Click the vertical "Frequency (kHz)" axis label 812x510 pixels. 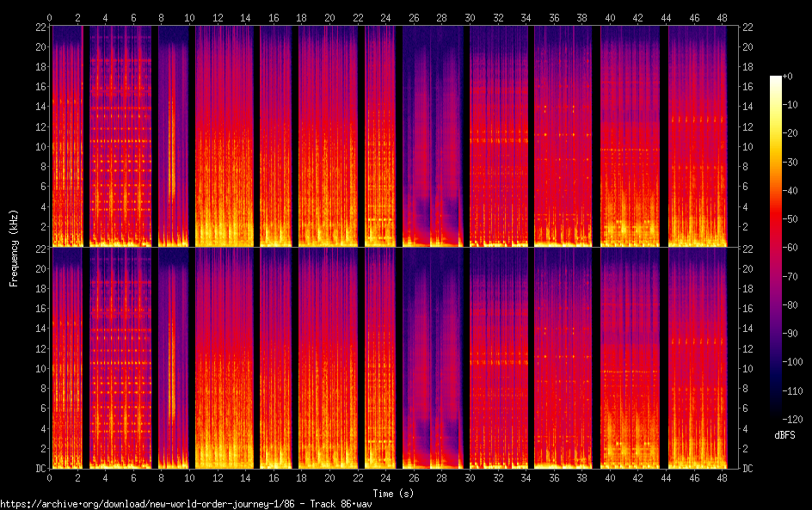[14, 247]
